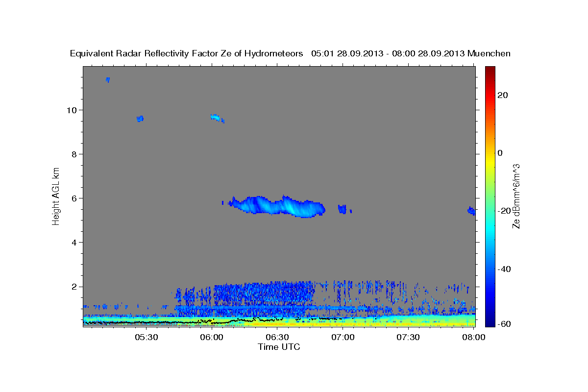
Task: Click the colorbar label '20'
Action: [503, 95]
